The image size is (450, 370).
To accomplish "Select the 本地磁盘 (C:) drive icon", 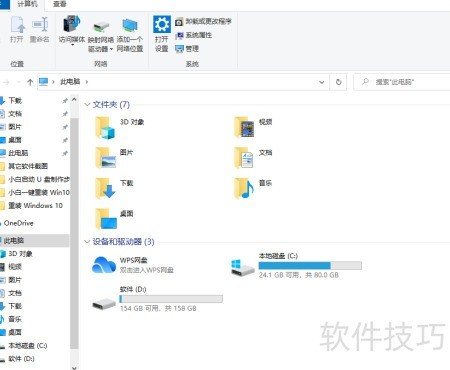I will 243,268.
